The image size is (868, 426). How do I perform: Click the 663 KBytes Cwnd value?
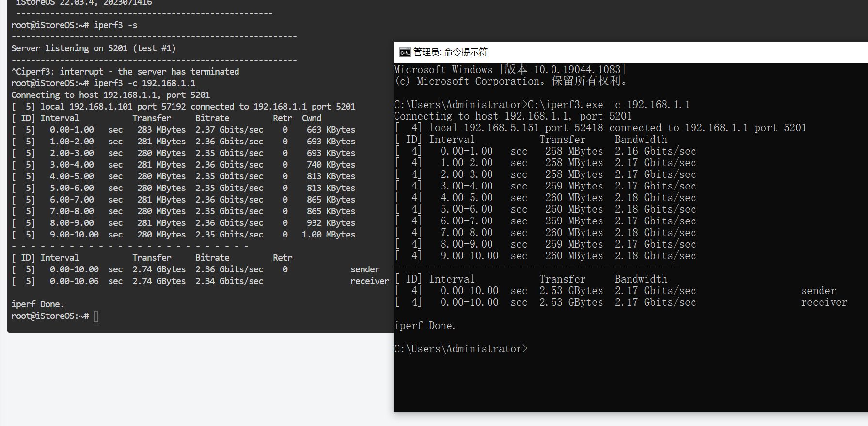(x=331, y=130)
